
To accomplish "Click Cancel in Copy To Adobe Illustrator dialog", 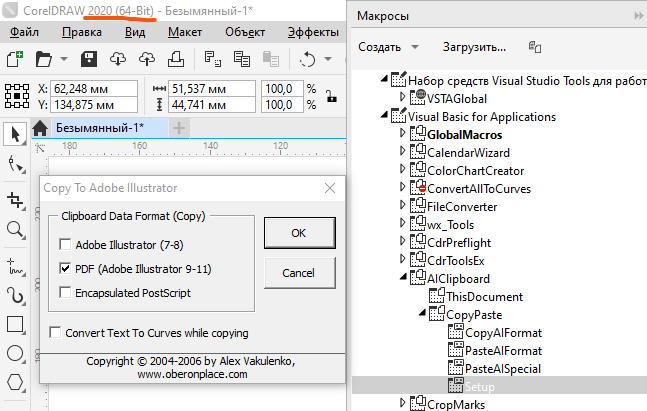I will click(300, 273).
